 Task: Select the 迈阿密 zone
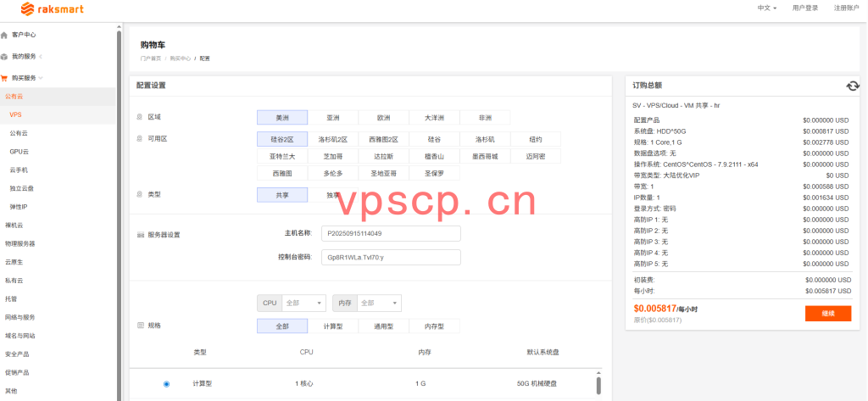click(x=536, y=156)
